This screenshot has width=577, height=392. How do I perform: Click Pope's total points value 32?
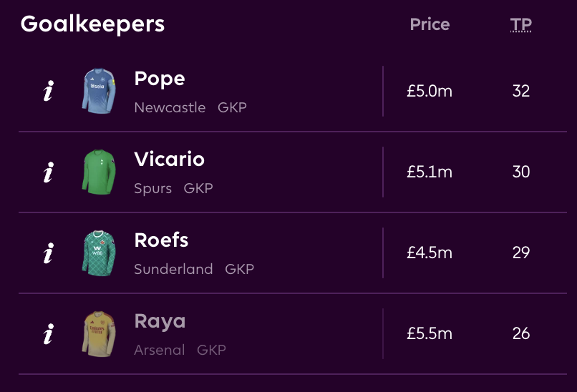(x=521, y=92)
